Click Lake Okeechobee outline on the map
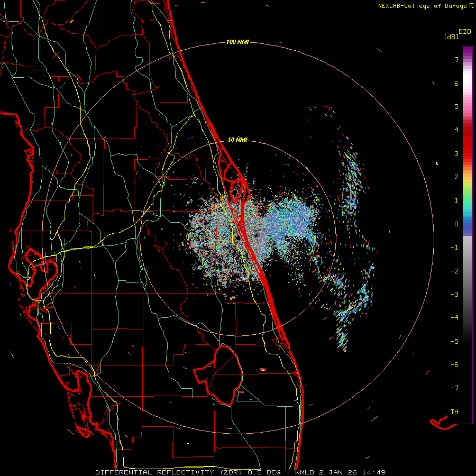 (218, 375)
